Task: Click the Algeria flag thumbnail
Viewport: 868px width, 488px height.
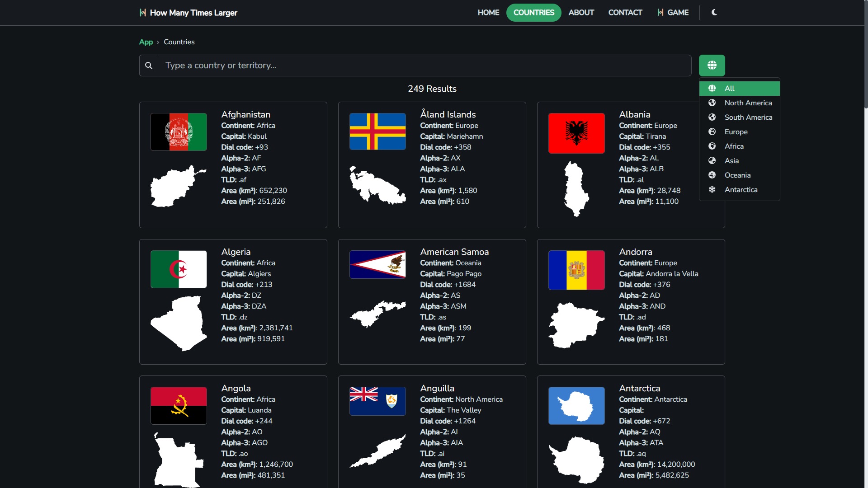Action: coord(178,269)
